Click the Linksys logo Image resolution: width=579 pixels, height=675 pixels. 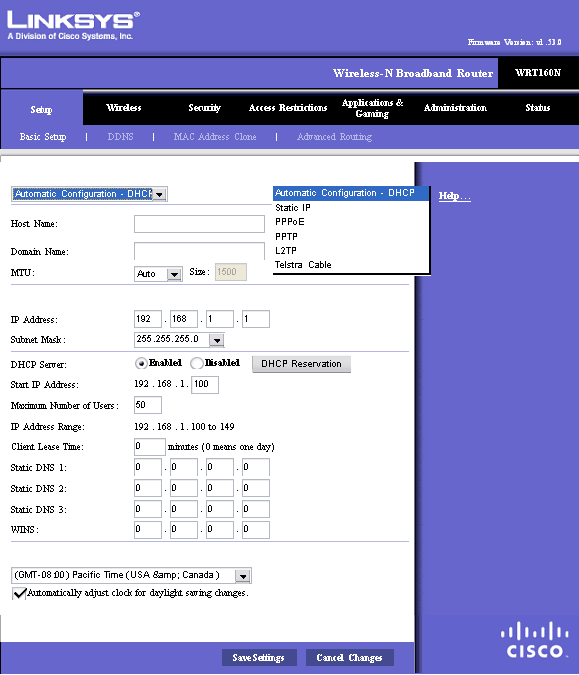[x=73, y=25]
